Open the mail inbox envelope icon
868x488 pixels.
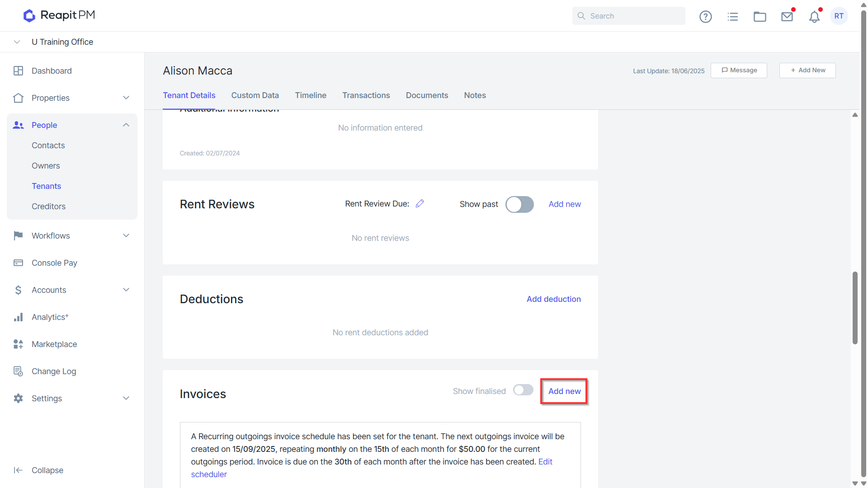point(787,17)
